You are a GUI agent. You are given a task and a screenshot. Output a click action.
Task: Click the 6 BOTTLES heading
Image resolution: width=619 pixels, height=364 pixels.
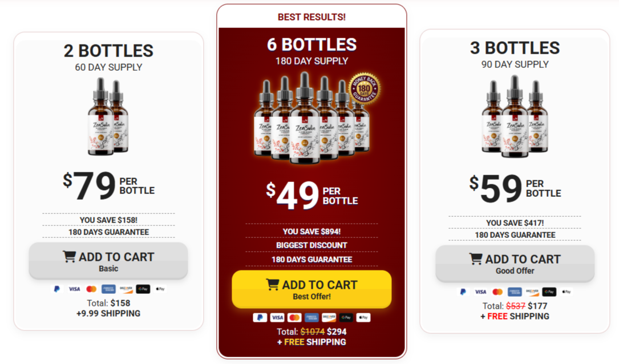(x=311, y=45)
